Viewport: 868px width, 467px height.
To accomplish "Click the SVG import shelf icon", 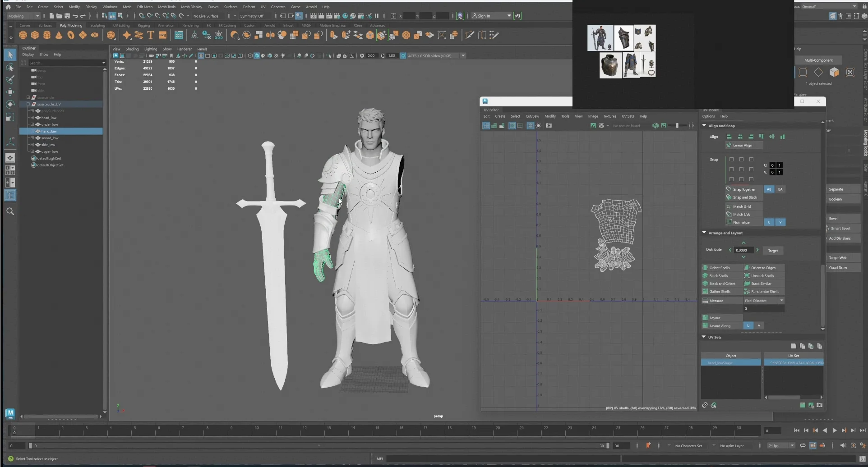I will coord(163,35).
